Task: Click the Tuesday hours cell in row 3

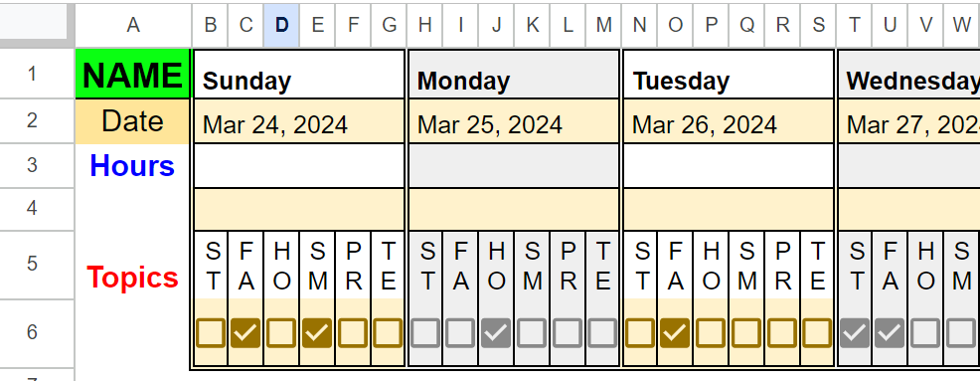Action: click(729, 166)
